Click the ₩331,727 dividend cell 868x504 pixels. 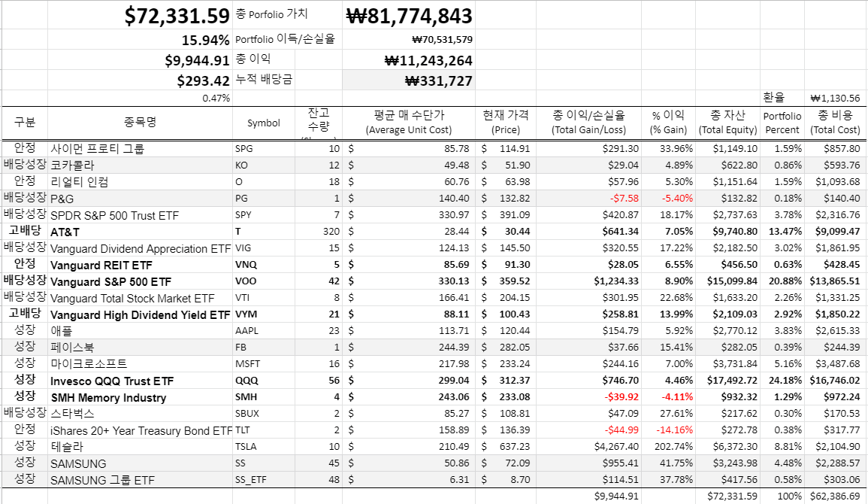tap(409, 80)
